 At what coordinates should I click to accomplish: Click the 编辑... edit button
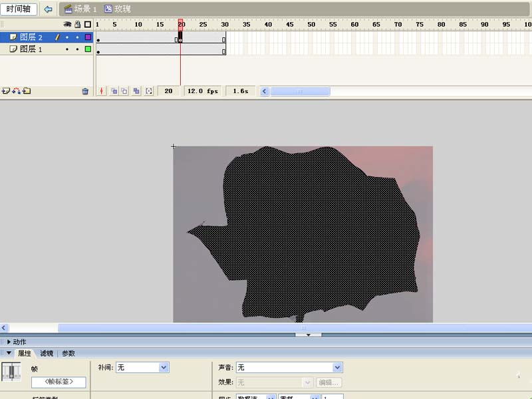[x=329, y=382]
